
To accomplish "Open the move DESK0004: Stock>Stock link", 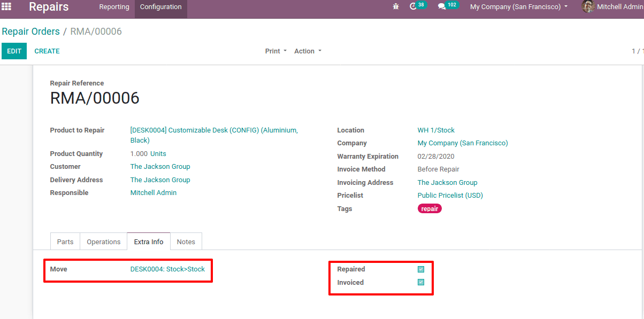I will click(167, 269).
